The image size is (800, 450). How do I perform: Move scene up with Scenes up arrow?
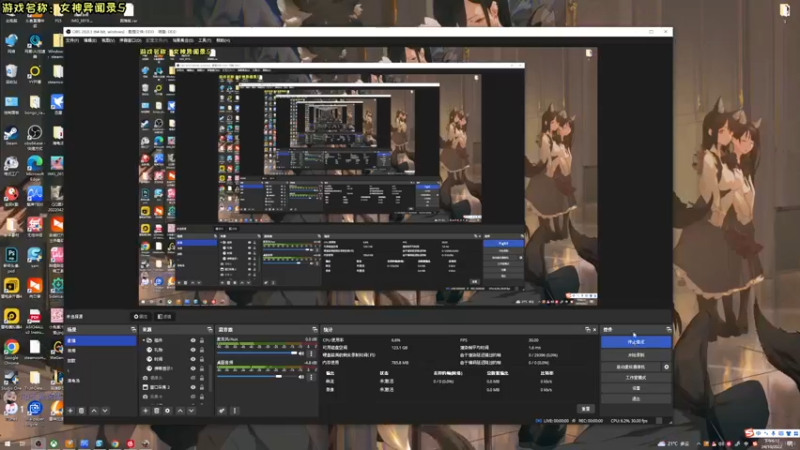(x=94, y=411)
